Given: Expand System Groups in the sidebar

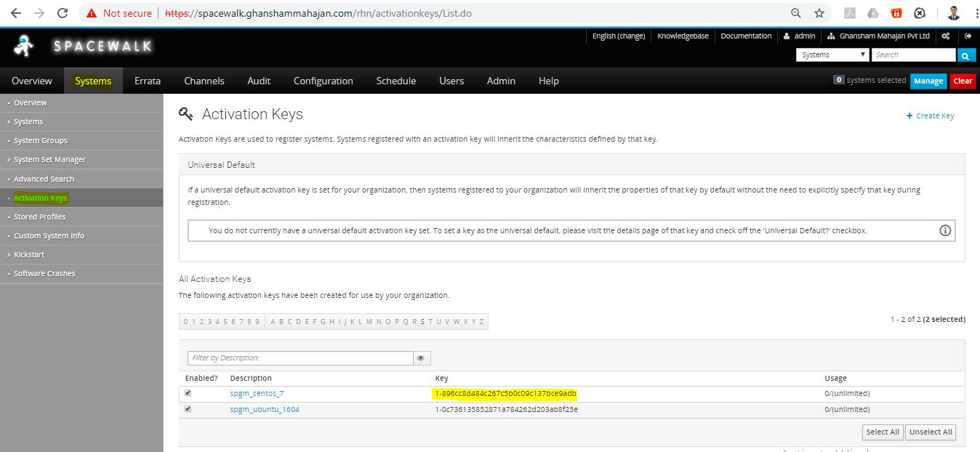Looking at the screenshot, I should tap(41, 141).
